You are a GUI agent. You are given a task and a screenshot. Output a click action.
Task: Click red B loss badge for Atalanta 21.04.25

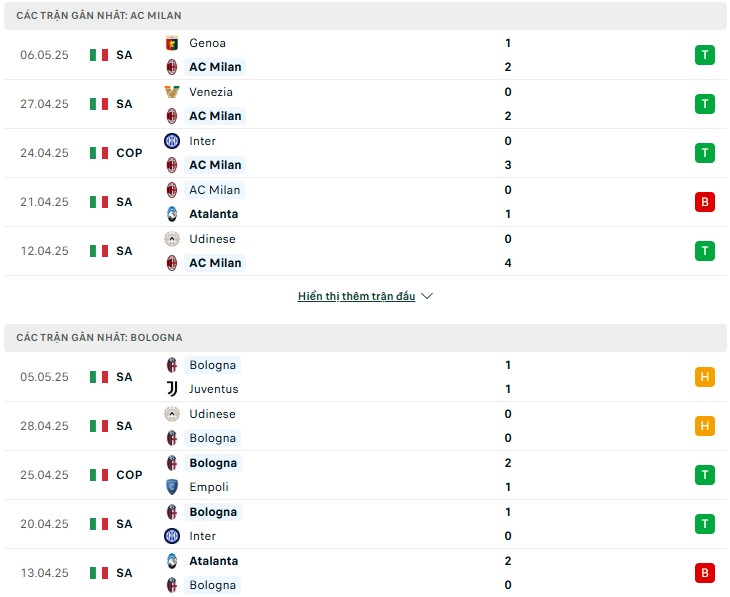point(704,202)
